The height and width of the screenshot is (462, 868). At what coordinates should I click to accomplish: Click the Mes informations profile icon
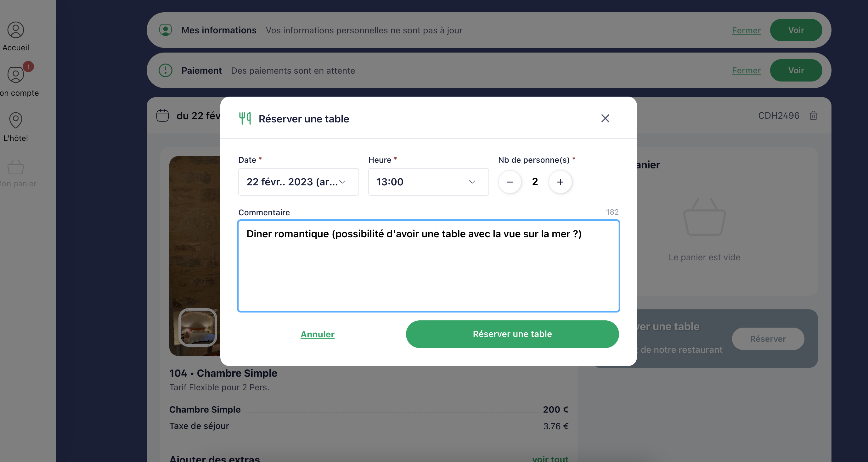(x=166, y=30)
